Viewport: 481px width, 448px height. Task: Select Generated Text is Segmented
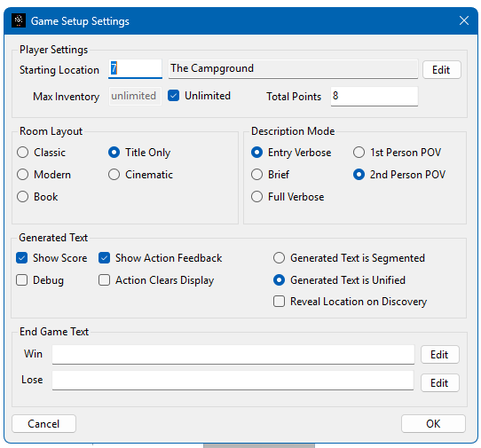[x=279, y=258]
